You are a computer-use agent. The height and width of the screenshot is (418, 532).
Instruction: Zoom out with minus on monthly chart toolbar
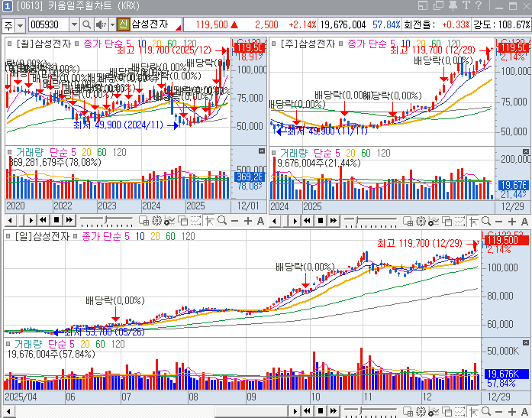click(x=235, y=221)
